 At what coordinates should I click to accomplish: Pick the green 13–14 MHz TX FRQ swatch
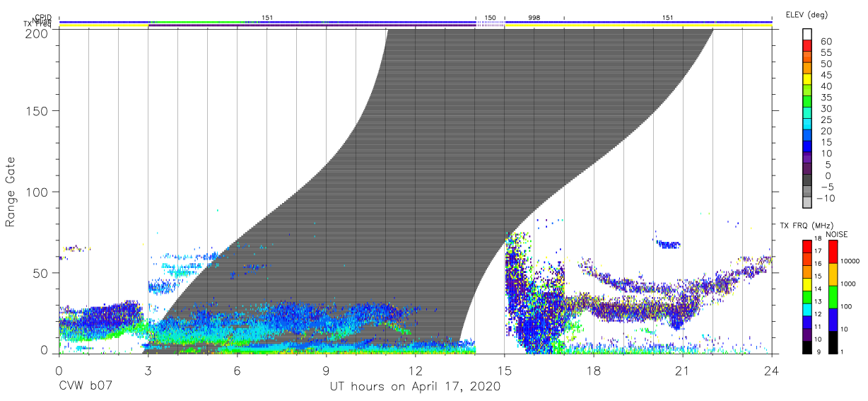808,296
